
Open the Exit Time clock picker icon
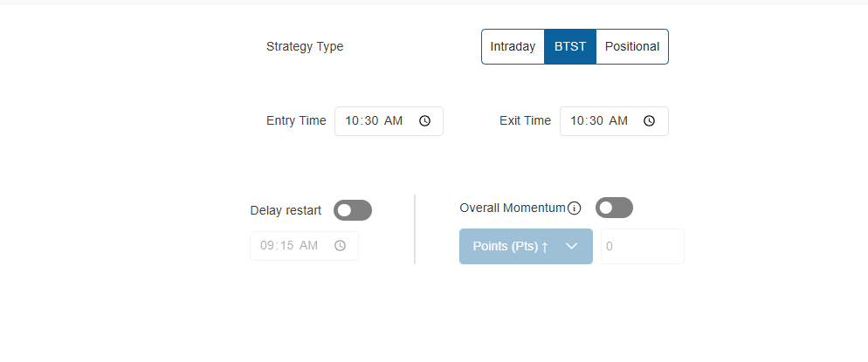click(x=650, y=121)
